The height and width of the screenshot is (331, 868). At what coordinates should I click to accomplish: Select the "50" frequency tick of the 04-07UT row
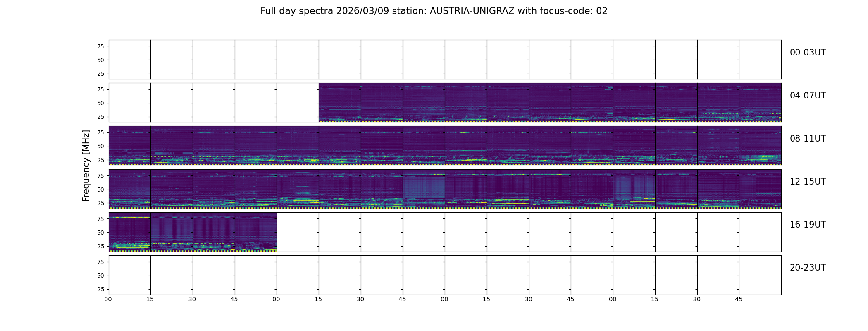[100, 103]
